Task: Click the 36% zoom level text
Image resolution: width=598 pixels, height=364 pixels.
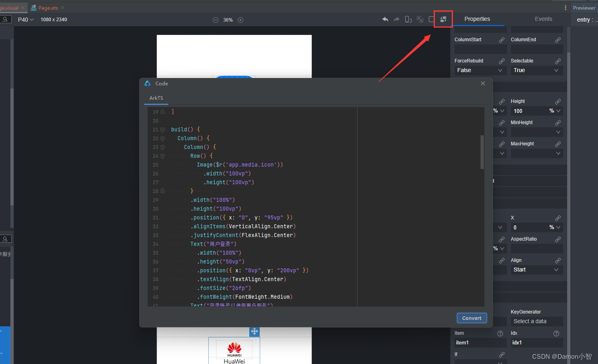Action: (x=228, y=20)
